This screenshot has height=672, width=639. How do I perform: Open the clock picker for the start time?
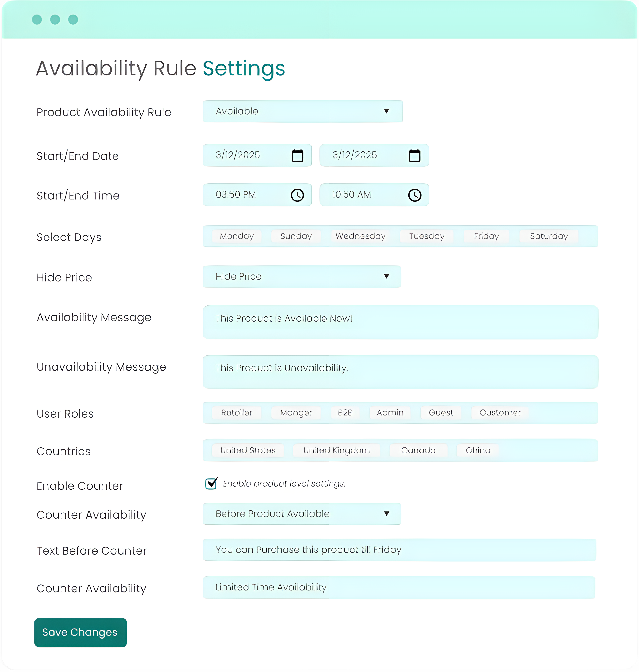click(x=297, y=195)
